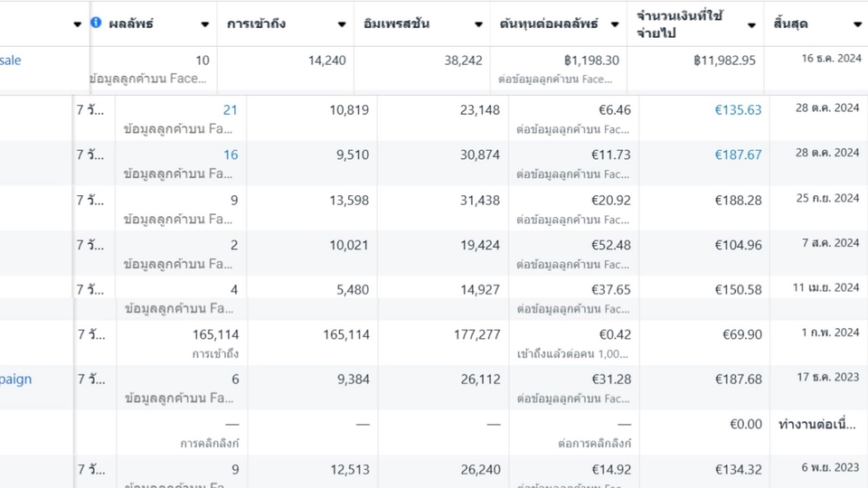
Task: Select the สิ้นสุด column header
Action: pyautogui.click(x=790, y=23)
